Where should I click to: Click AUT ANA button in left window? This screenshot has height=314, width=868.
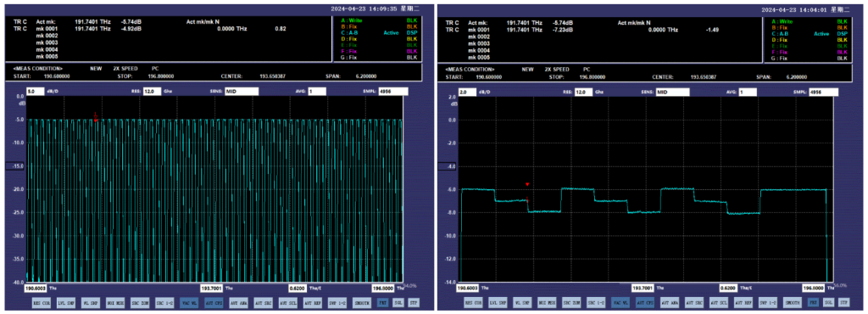point(238,303)
